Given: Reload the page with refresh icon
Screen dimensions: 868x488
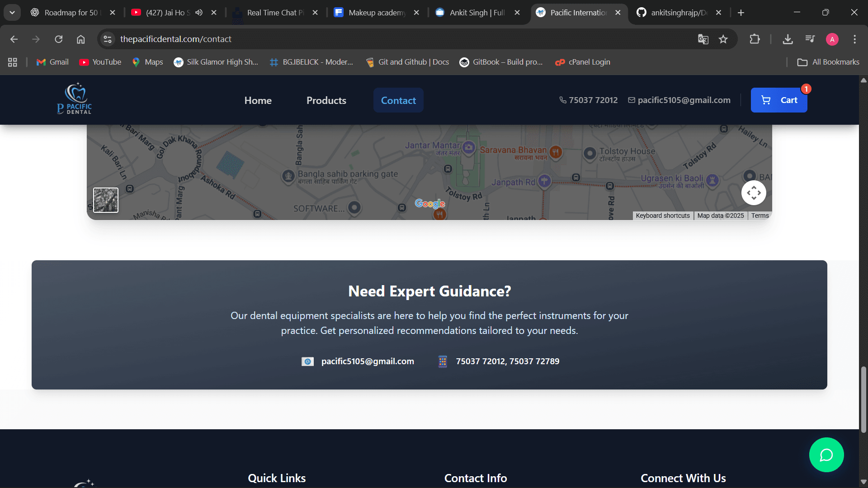Looking at the screenshot, I should tap(59, 39).
